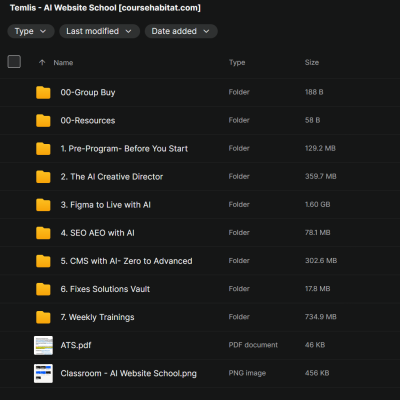Open '2. The AI Creative Director'
The height and width of the screenshot is (400, 400).
coord(112,177)
